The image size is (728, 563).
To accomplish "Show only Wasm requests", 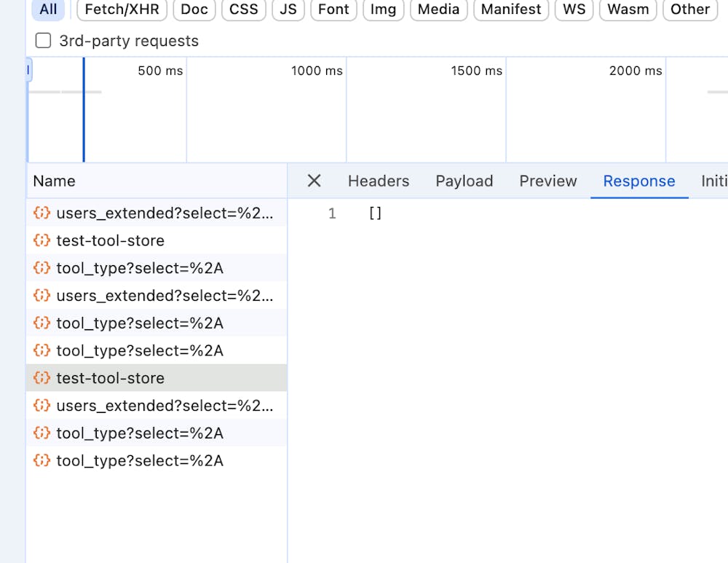I will 628,9.
